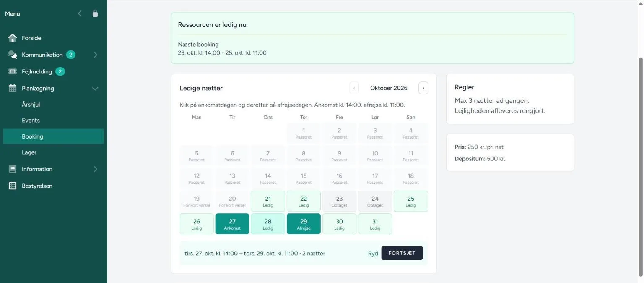Screen dimensions: 644x283
Task: Lock the menu with the padlock icon
Action: point(95,13)
